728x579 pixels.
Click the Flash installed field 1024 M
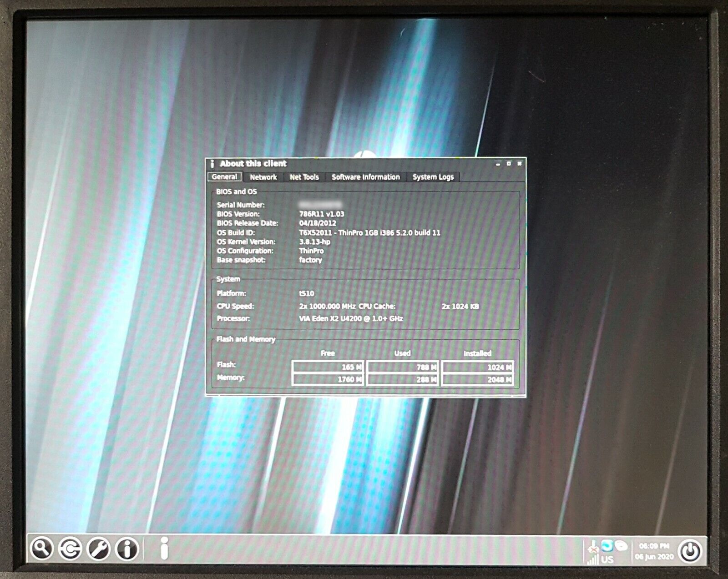coord(477,367)
